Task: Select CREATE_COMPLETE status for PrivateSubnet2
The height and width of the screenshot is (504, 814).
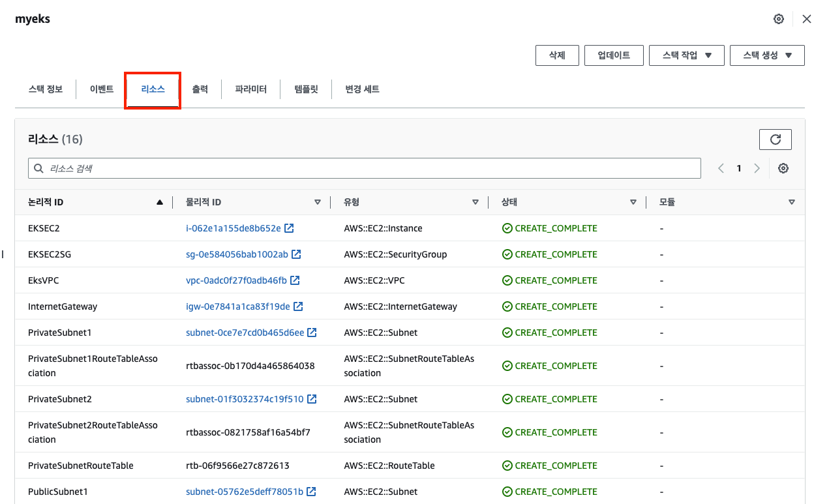Action: pos(556,399)
